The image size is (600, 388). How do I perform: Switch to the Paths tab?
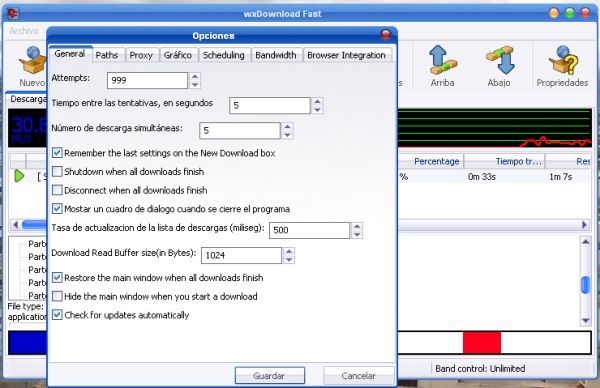pos(107,55)
